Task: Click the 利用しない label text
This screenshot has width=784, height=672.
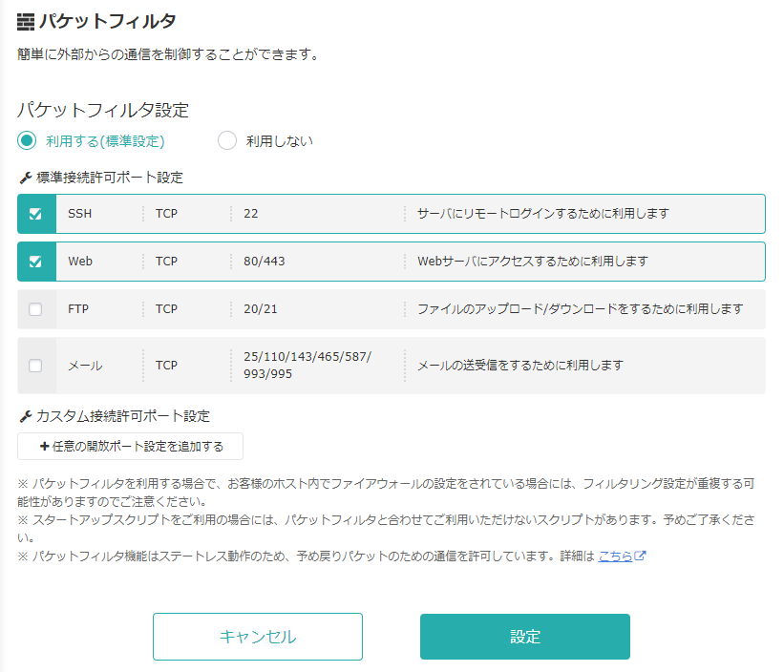Action: coord(280,141)
